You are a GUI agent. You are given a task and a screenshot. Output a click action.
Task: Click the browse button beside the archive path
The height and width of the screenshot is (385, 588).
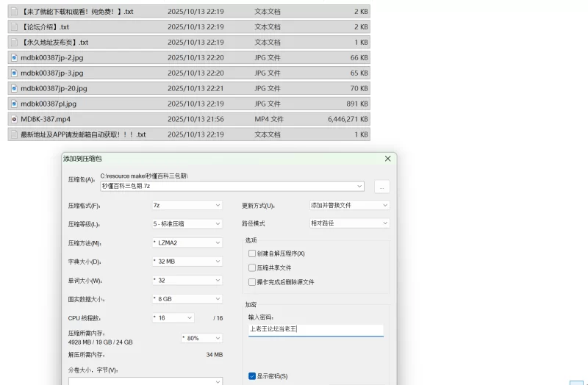381,187
